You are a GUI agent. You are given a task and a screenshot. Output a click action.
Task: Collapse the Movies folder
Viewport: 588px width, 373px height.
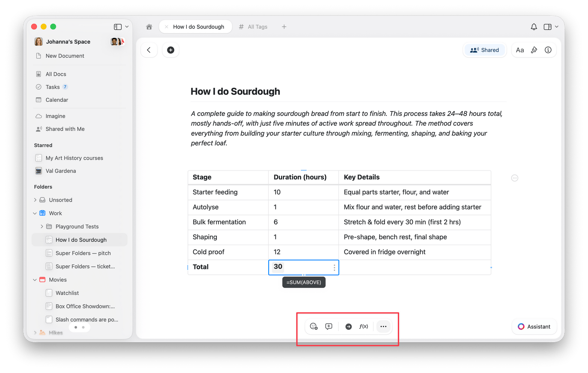tap(35, 280)
